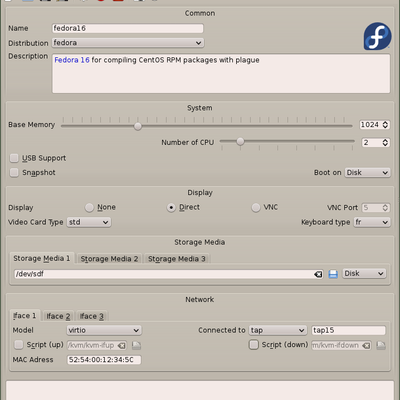This screenshot has height=400, width=400.
Task: Switch to Storage Media 3 tab
Action: 177,259
